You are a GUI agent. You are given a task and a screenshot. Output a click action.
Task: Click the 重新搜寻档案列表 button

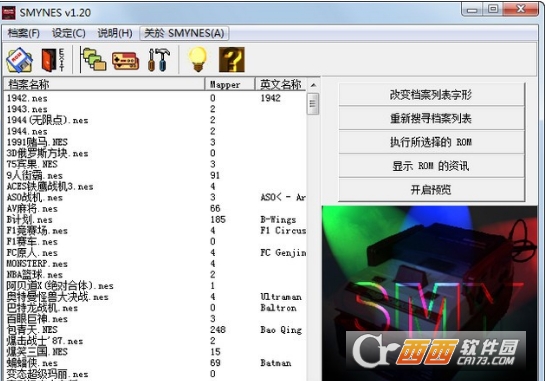pos(431,118)
